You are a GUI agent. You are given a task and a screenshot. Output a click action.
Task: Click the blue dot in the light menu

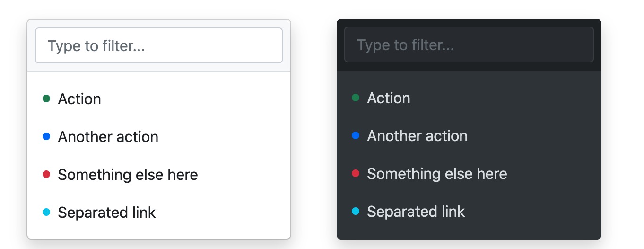tap(46, 136)
